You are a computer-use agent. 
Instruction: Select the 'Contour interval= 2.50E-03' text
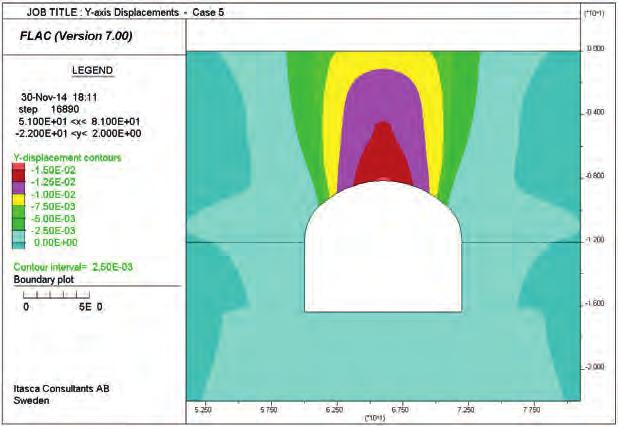73,267
